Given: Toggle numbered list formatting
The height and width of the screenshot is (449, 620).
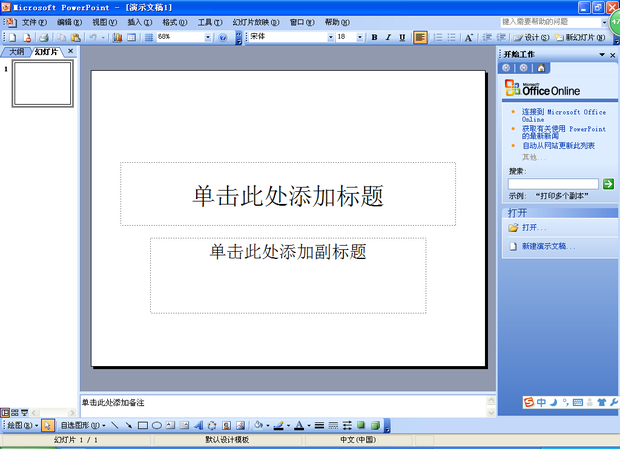Looking at the screenshot, I should pyautogui.click(x=438, y=38).
